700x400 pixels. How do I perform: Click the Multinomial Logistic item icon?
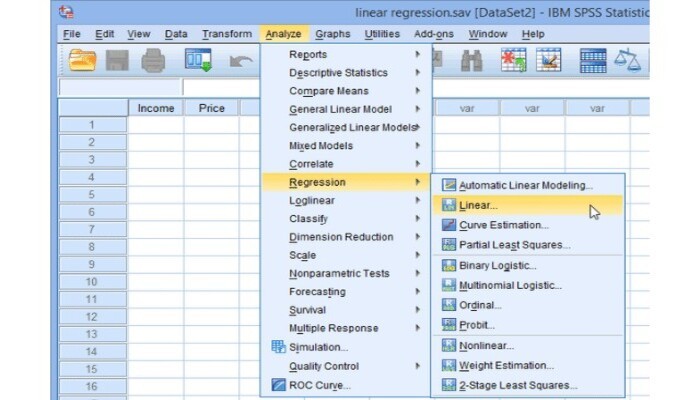click(x=449, y=285)
